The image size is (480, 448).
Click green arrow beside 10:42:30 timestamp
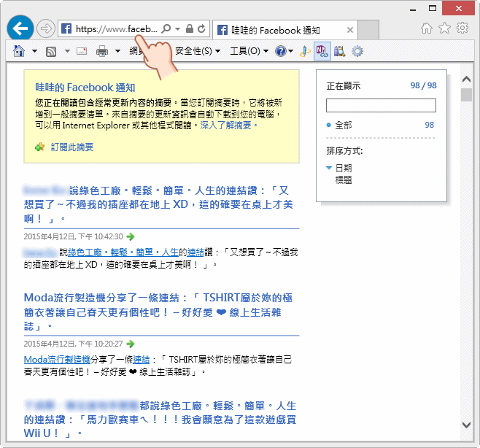pos(130,236)
